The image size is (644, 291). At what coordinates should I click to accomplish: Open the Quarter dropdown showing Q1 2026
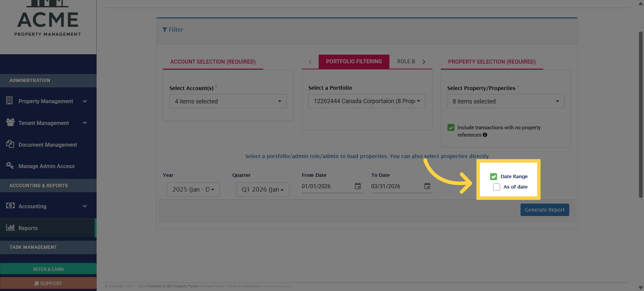tap(262, 190)
